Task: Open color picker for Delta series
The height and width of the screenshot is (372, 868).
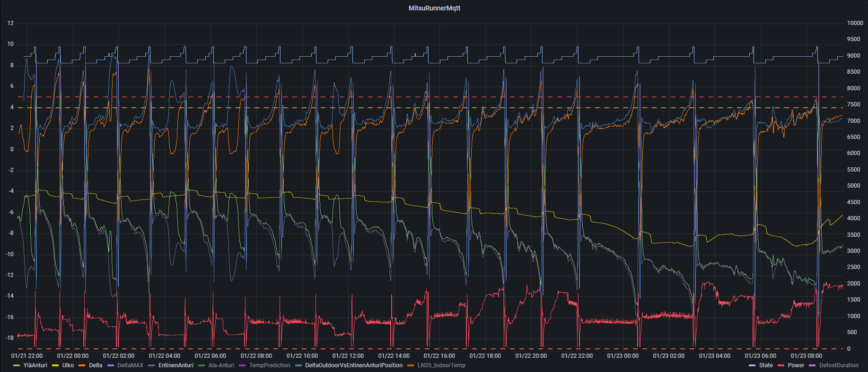Action: (82, 365)
